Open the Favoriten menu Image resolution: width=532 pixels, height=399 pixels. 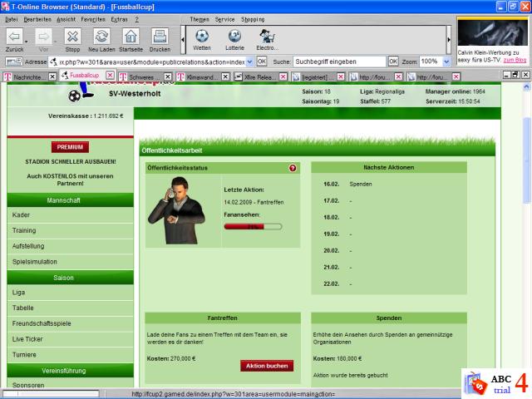(x=93, y=18)
